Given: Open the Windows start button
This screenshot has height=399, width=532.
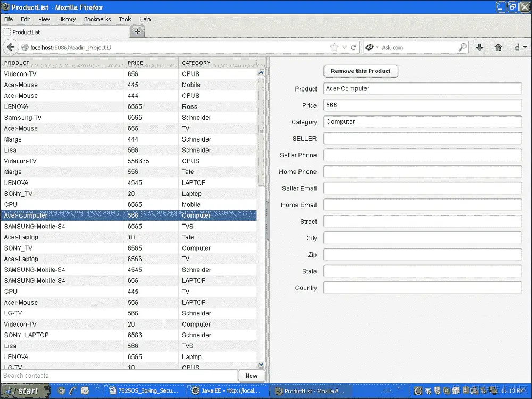Looking at the screenshot, I should (25, 391).
